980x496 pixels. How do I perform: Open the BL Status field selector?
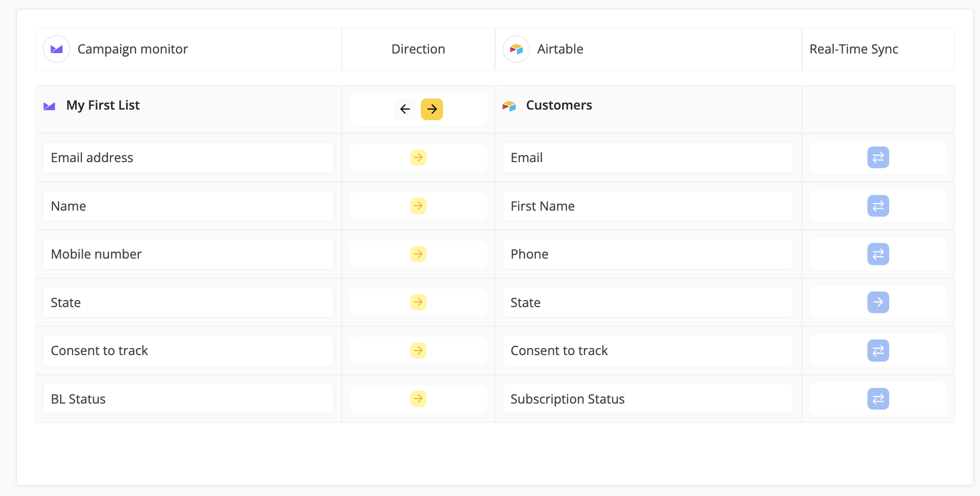[188, 399]
